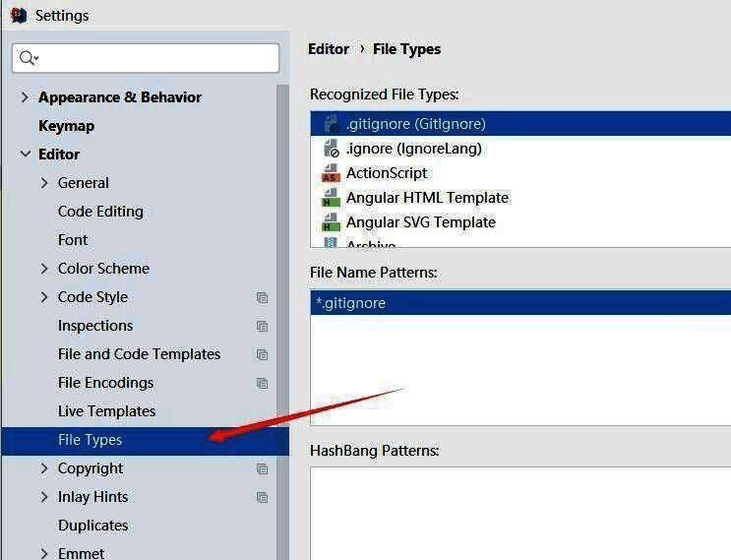Expand the Color Scheme node
The height and width of the screenshot is (560, 731).
coord(44,269)
